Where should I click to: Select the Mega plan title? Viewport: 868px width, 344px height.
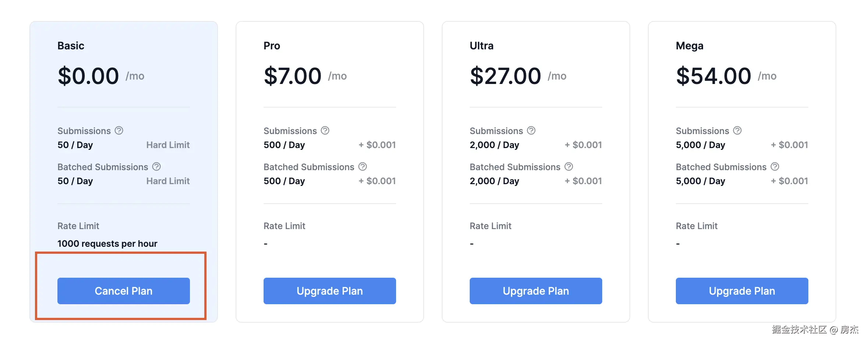click(689, 46)
